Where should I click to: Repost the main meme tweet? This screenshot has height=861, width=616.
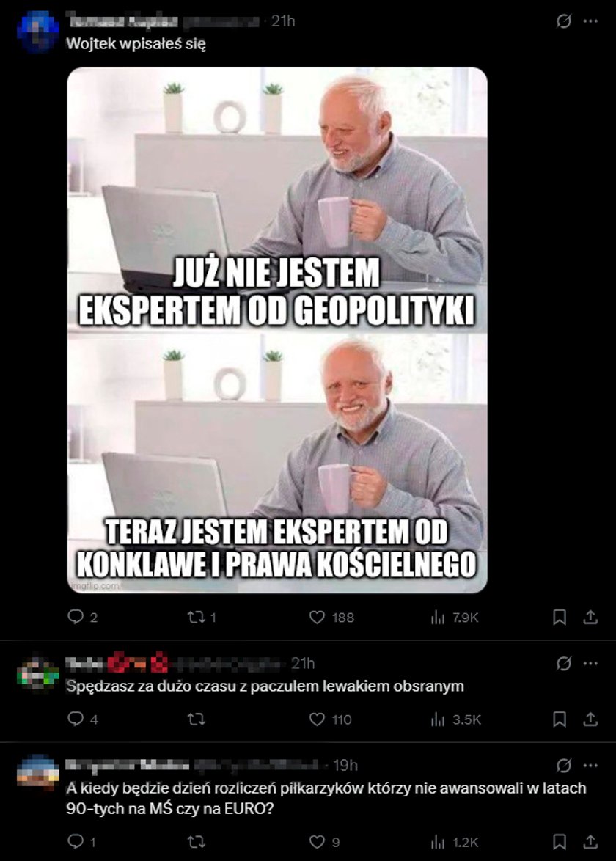[x=202, y=618]
